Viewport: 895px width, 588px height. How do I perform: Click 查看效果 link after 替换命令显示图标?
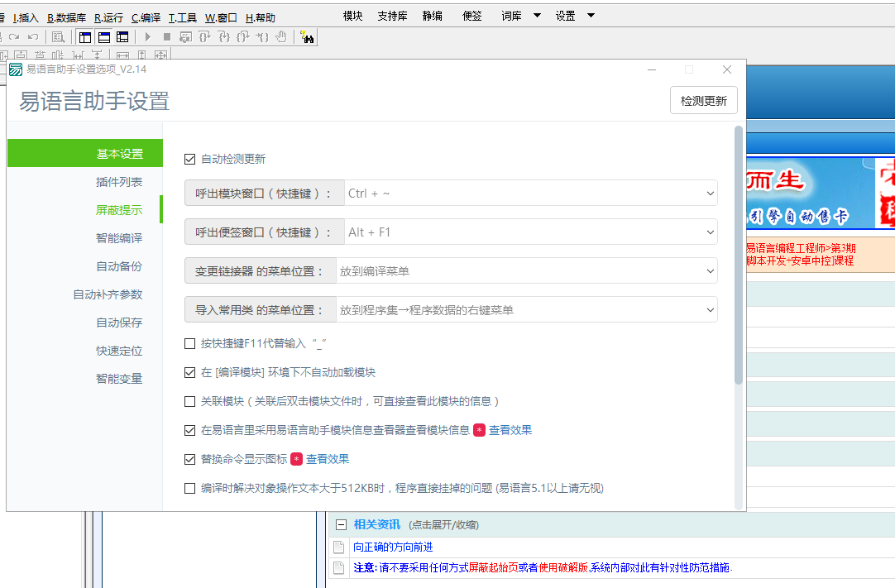[x=328, y=459]
